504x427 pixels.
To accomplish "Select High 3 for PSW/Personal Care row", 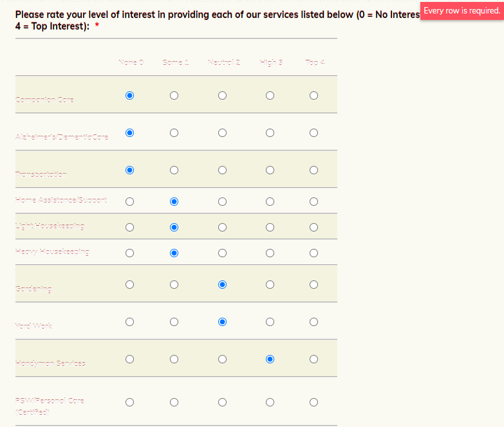I will click(x=270, y=403).
